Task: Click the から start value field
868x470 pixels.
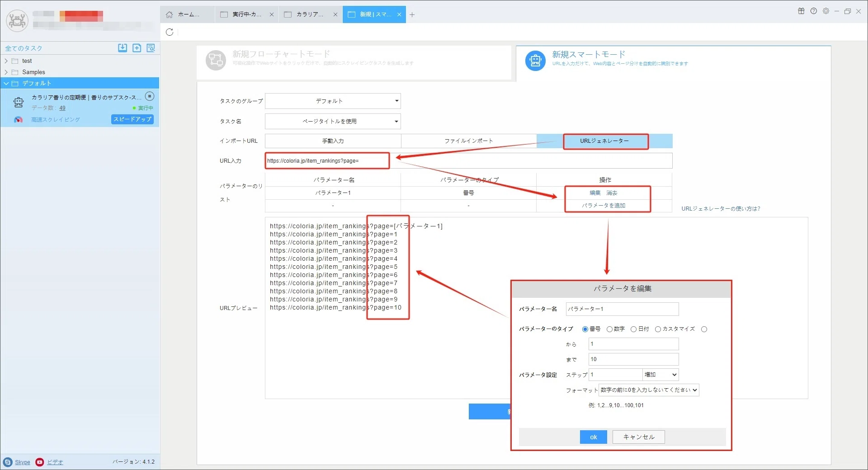Action: (x=634, y=344)
